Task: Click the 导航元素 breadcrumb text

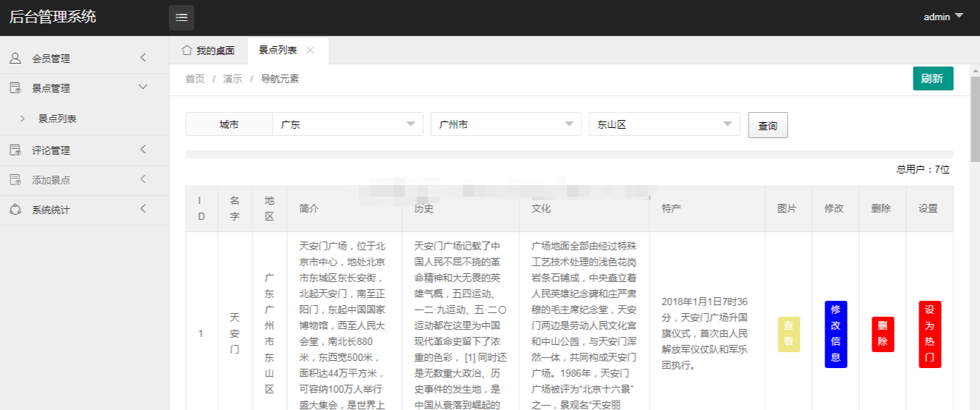Action: [x=280, y=79]
